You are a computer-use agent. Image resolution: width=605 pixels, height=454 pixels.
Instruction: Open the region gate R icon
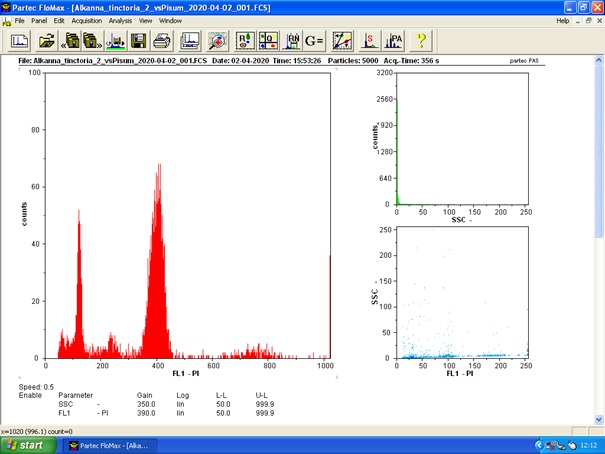[x=245, y=41]
